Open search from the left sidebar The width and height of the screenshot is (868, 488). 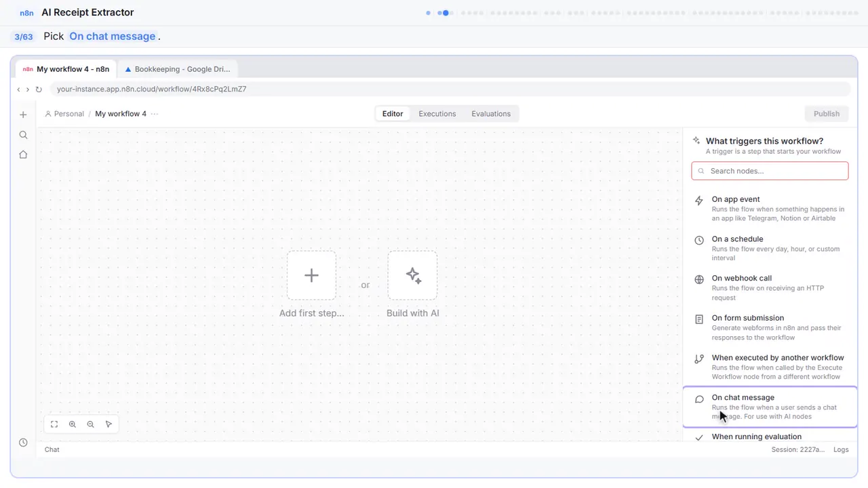pyautogui.click(x=23, y=135)
